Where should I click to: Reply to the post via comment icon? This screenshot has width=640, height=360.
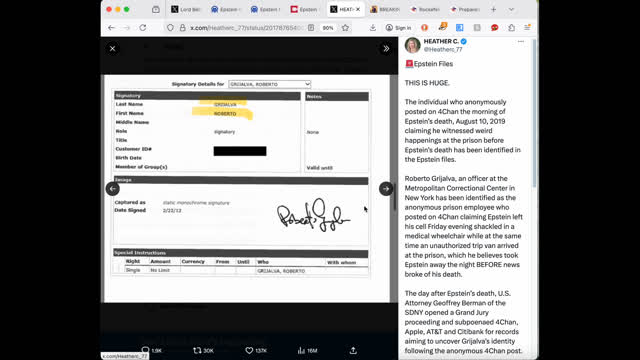[x=146, y=350]
